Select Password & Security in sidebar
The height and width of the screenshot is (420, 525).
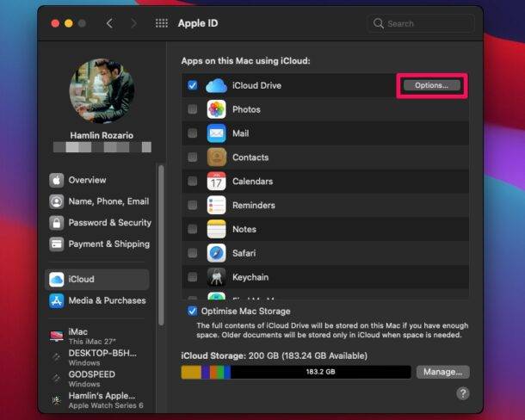click(97, 223)
